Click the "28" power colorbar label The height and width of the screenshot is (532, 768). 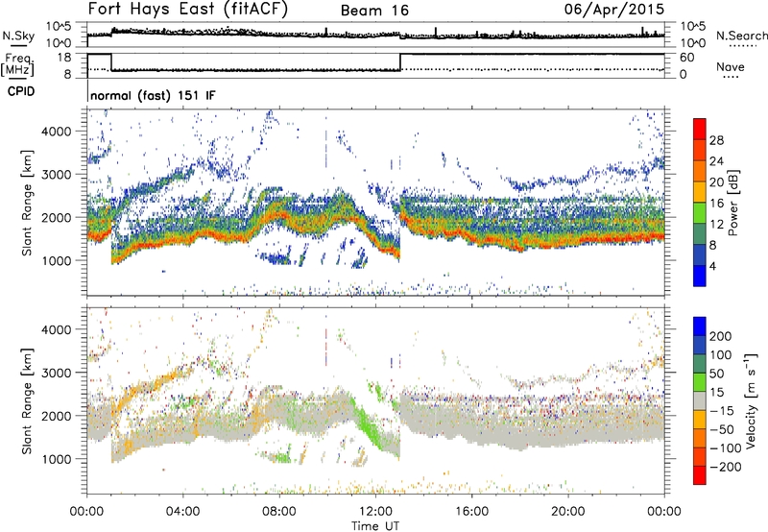[x=716, y=140]
